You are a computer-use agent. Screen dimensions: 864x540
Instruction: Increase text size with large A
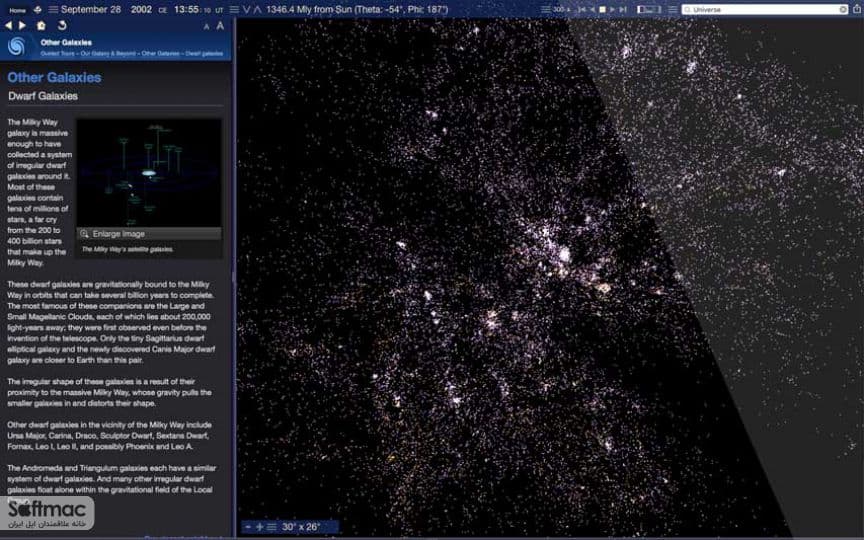coord(220,25)
